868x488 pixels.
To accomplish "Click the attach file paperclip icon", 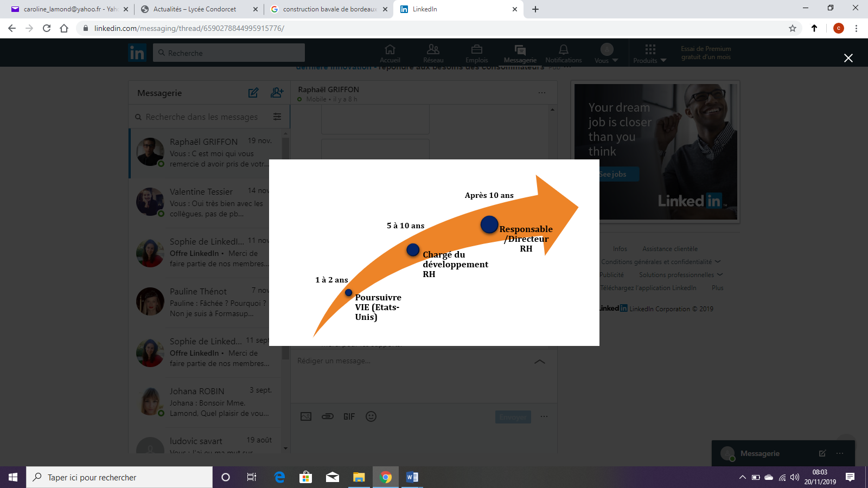I will click(328, 416).
